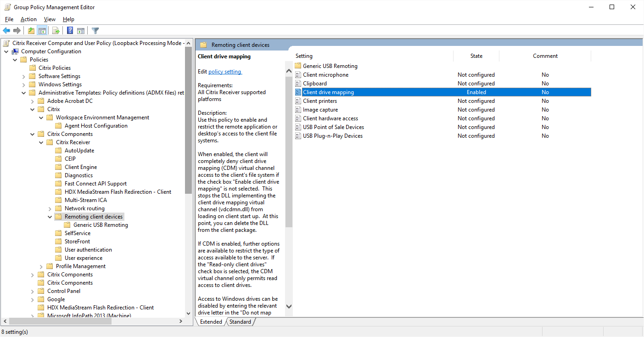Screen dimensions: 644x337
Task: Click the root Citrix Receiver policy icon
Action: (x=6, y=43)
